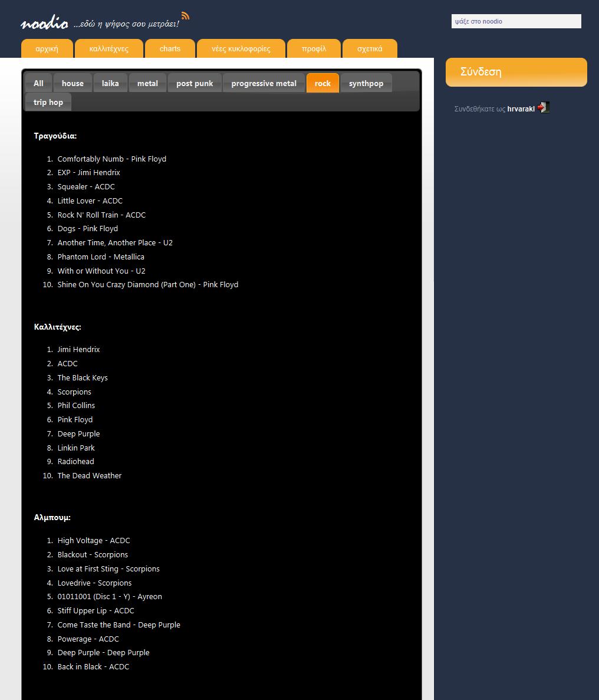Viewport: 599px width, 700px height.
Task: Click the 'Τραγούδια:' section heading
Action: [x=55, y=136]
